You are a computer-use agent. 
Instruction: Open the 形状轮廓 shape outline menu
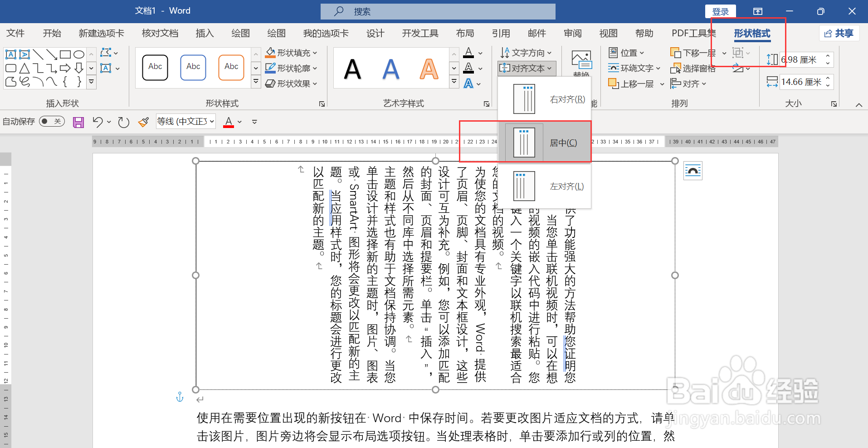pyautogui.click(x=291, y=68)
